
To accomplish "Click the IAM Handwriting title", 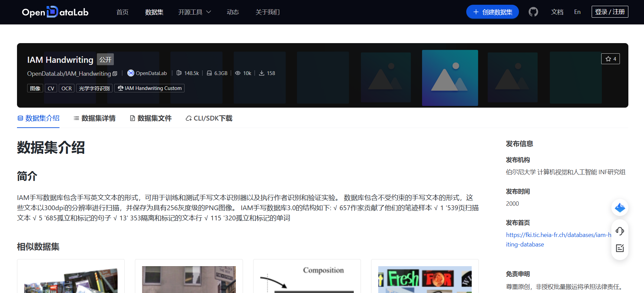I will point(60,60).
